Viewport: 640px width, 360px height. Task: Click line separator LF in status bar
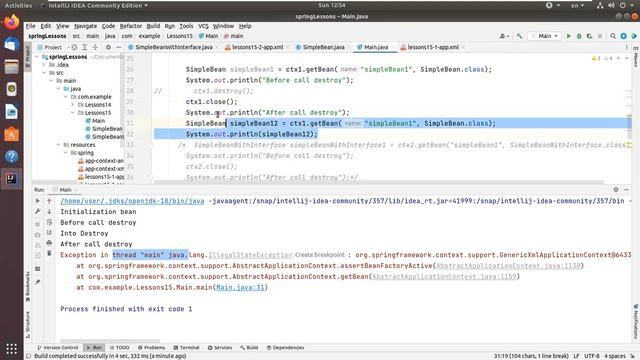click(576, 356)
